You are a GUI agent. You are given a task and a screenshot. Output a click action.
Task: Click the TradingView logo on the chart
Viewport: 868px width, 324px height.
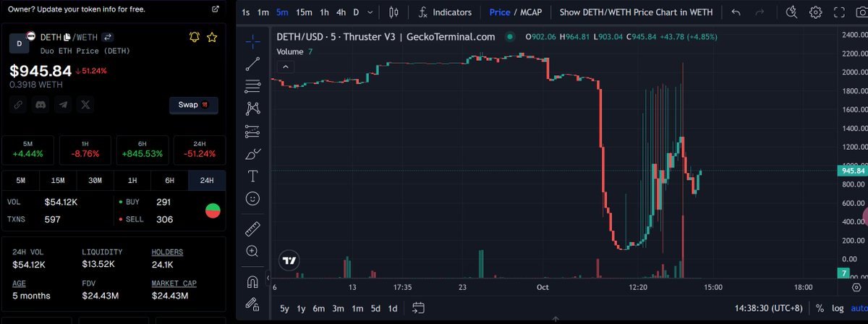(x=290, y=261)
